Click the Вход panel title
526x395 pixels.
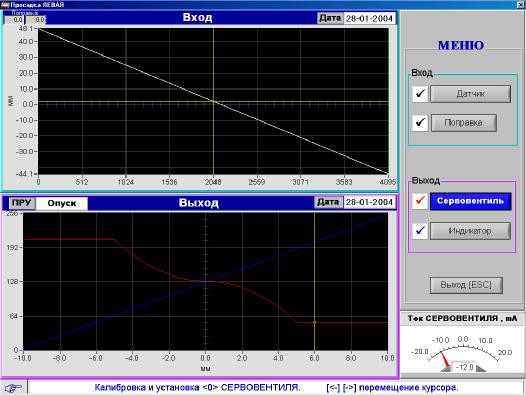[x=197, y=17]
